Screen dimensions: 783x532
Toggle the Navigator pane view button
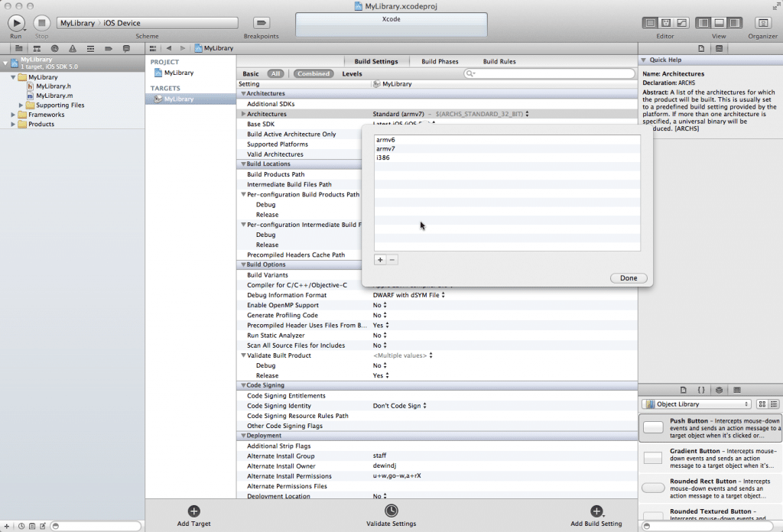[703, 23]
